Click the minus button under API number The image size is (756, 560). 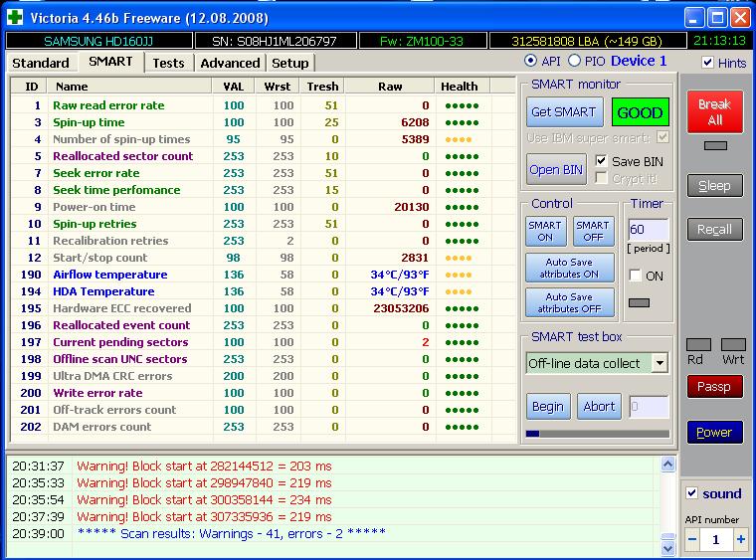tap(692, 539)
